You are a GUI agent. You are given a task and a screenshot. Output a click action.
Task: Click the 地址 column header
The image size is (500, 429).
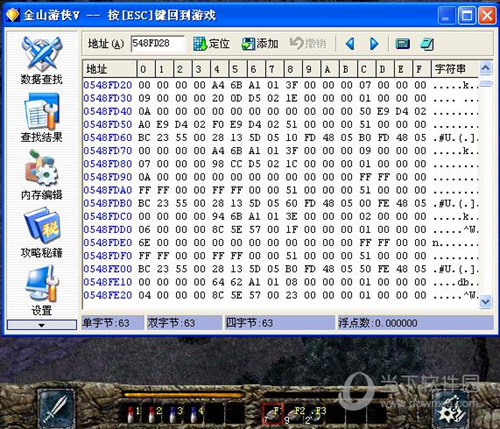point(110,69)
